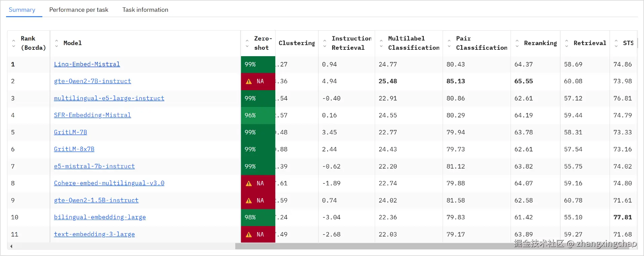Click the -1.89 Instruction Retrieval value

[331, 183]
